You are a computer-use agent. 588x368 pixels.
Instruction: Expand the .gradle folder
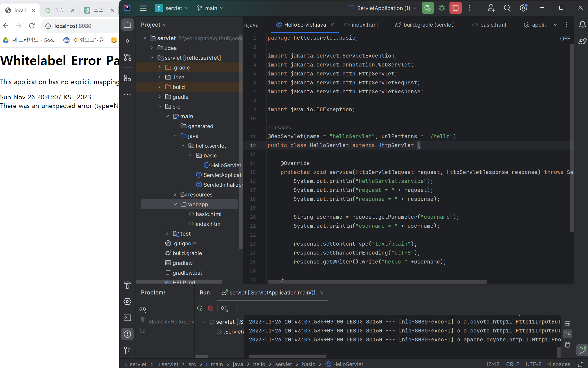(160, 67)
